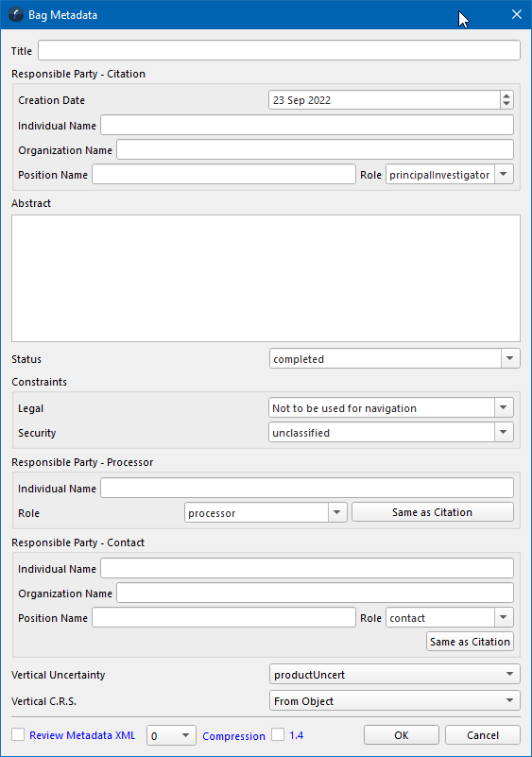Expand the Status completed dropdown

510,359
